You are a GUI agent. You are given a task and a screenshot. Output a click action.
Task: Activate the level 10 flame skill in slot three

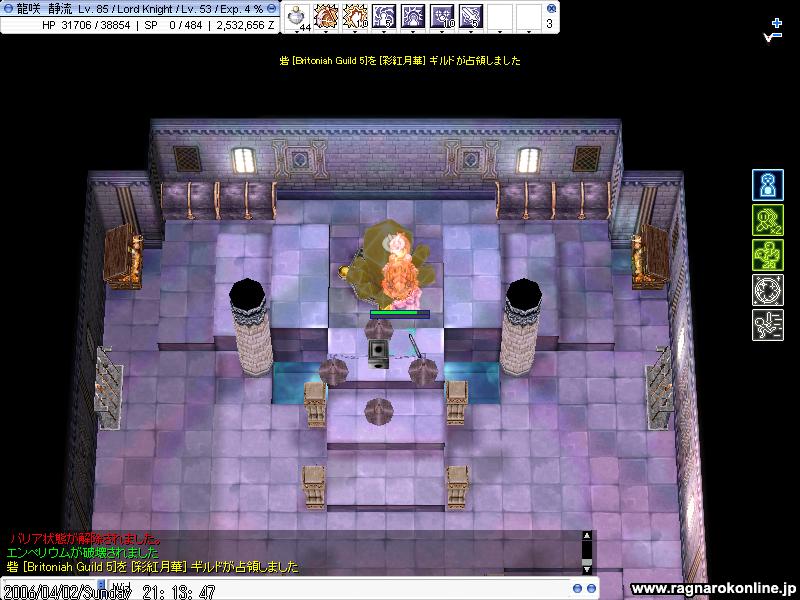[x=355, y=16]
